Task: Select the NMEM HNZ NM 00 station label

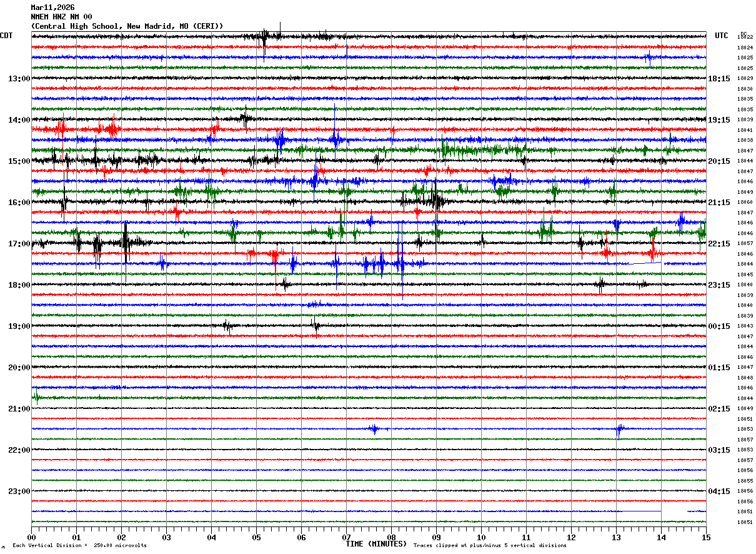Action: pyautogui.click(x=61, y=17)
